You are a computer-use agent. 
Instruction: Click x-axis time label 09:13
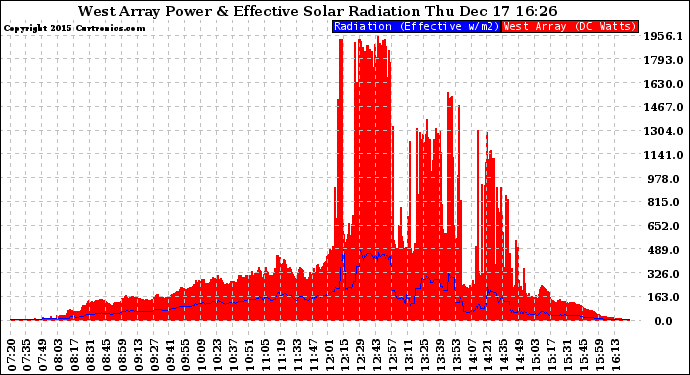point(139,355)
